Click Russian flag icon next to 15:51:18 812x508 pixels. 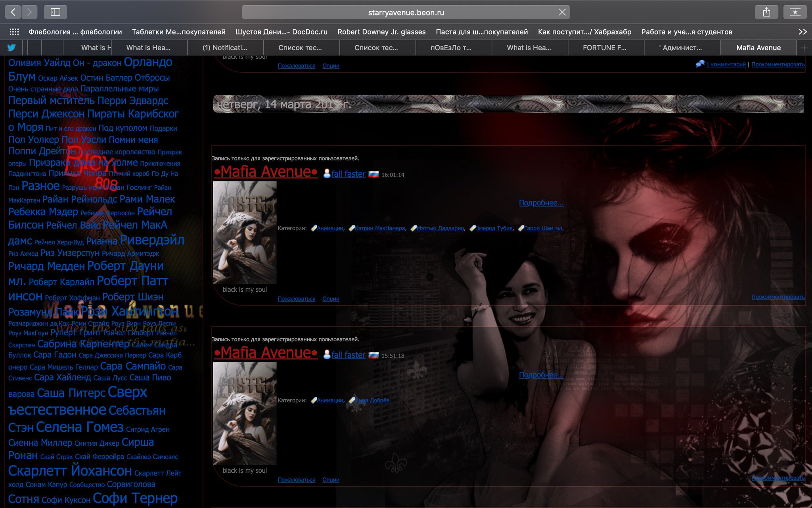click(373, 355)
